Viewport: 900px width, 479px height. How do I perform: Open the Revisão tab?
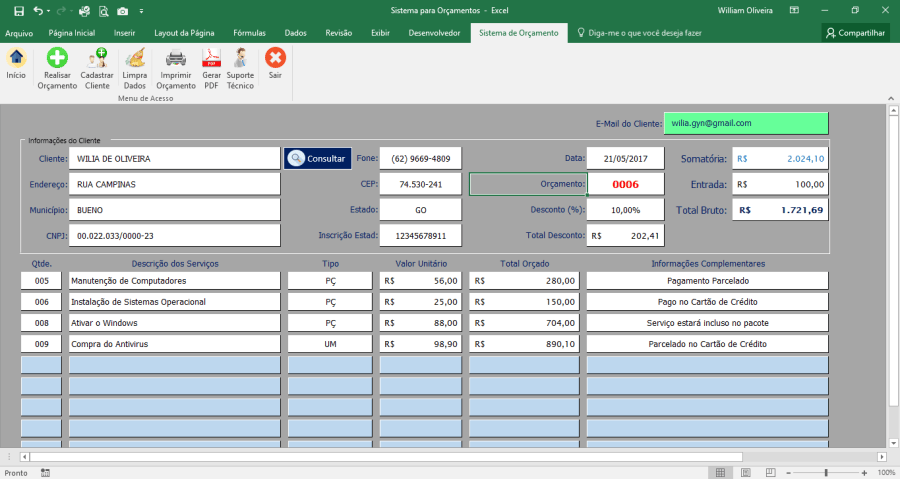[x=339, y=33]
